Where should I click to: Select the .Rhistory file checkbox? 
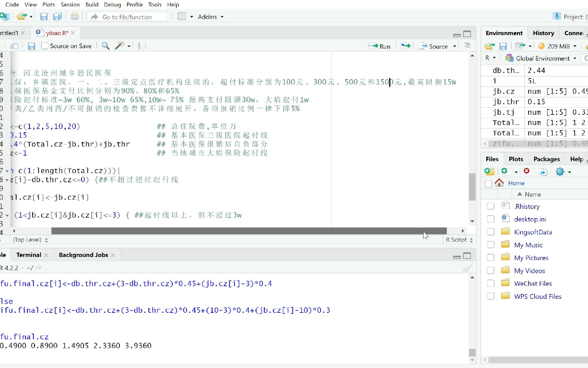click(490, 206)
